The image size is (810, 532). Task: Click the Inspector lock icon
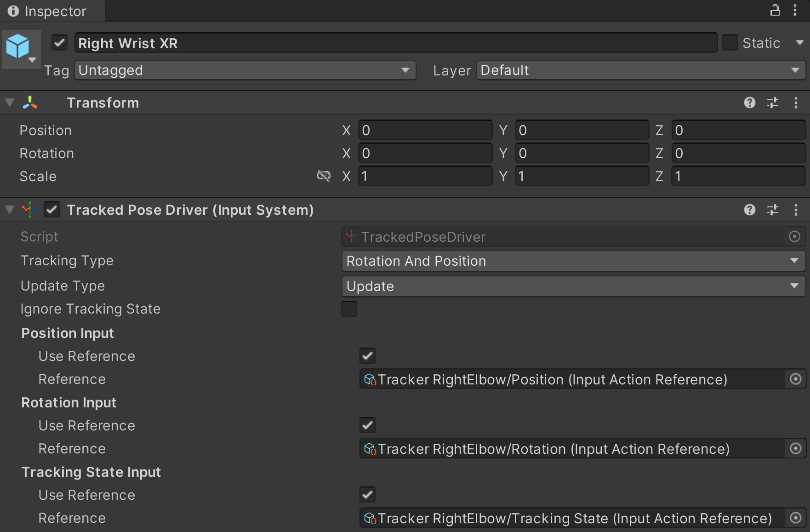775,10
